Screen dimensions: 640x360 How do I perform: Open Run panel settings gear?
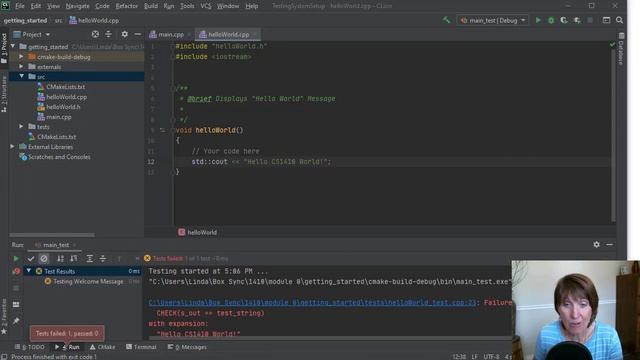click(x=596, y=244)
